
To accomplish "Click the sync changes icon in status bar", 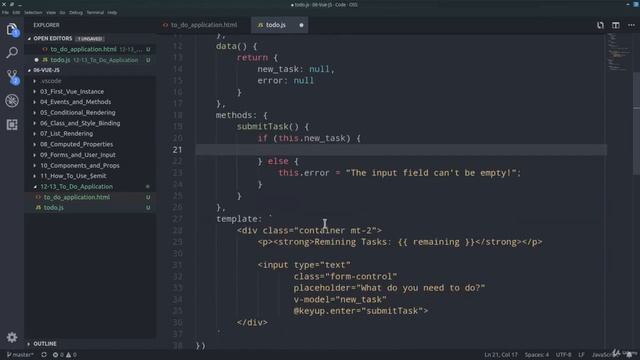I will [44, 355].
